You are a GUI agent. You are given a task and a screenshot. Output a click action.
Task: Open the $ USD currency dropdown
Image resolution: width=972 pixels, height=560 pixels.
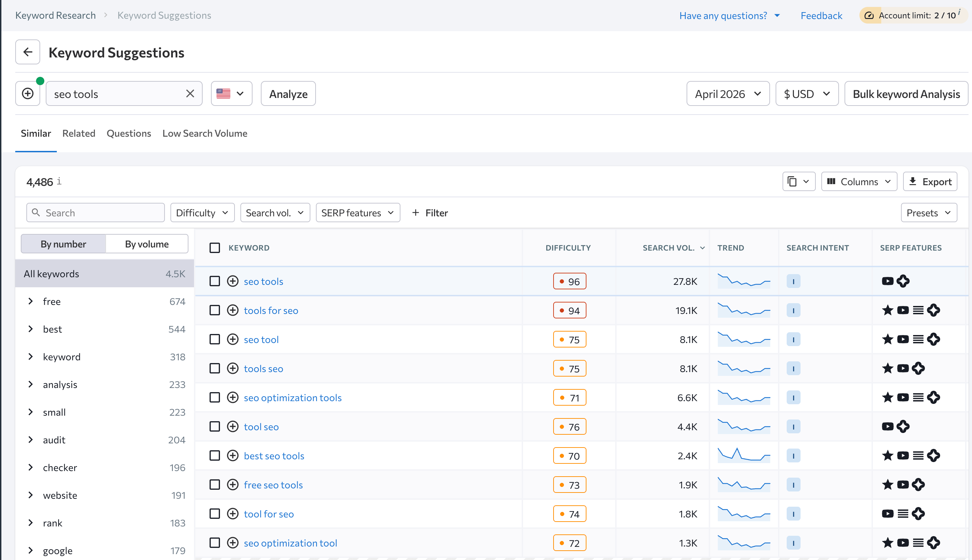[x=807, y=93]
